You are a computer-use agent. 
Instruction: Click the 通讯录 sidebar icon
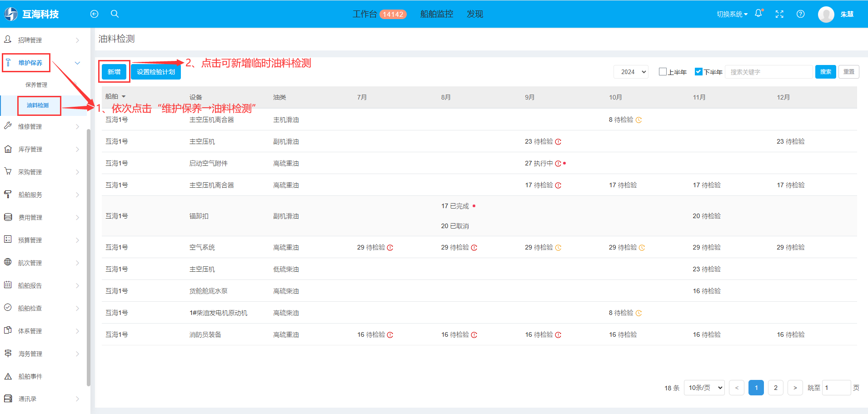coord(8,399)
